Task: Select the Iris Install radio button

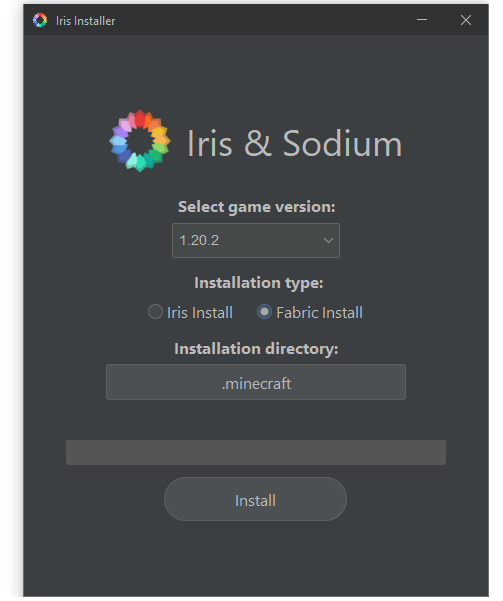Action: coord(155,312)
